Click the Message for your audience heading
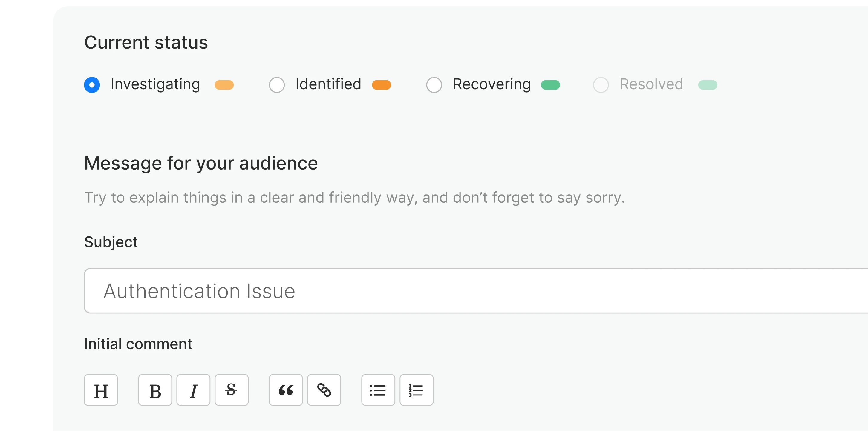The height and width of the screenshot is (431, 868). point(201,163)
